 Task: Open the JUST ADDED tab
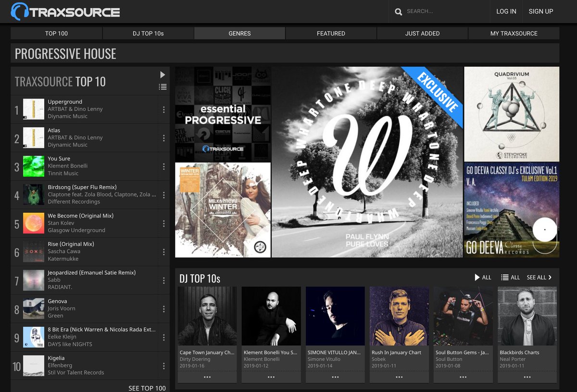(422, 33)
